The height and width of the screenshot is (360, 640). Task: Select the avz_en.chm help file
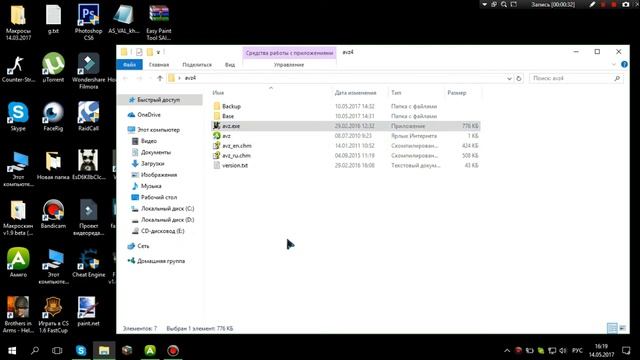(x=346, y=146)
